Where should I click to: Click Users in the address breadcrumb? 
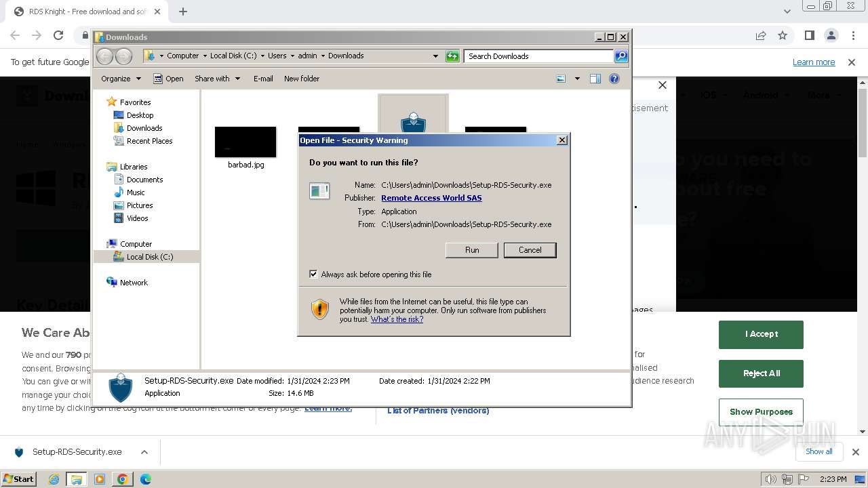[x=277, y=56]
